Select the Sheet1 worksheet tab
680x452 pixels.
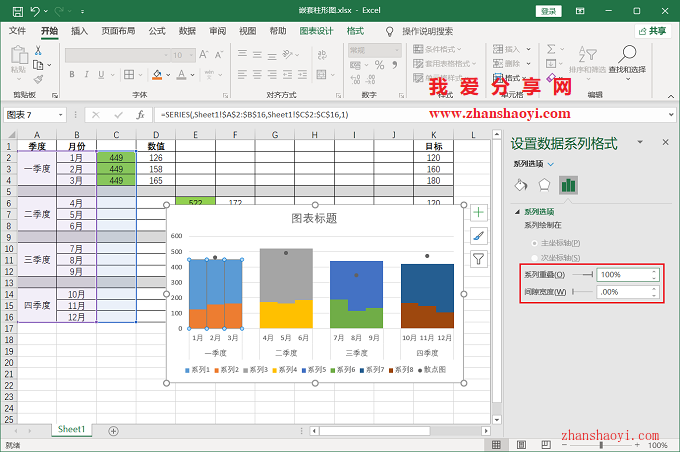tap(72, 429)
